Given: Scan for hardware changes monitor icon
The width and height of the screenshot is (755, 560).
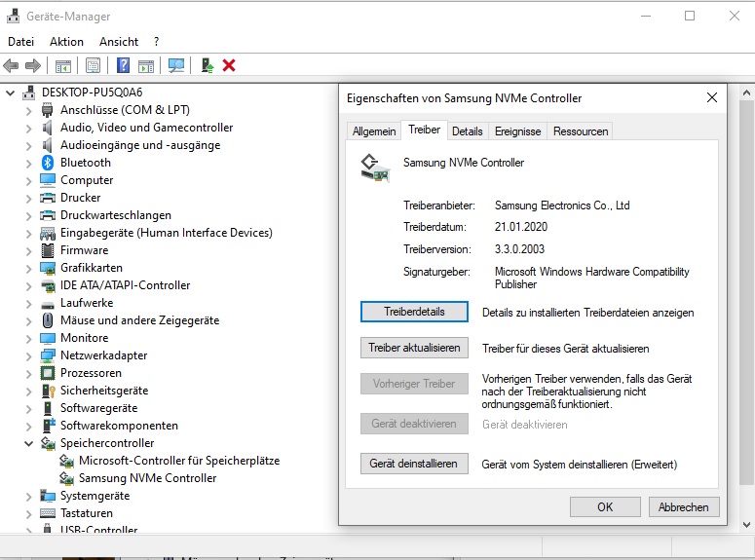Looking at the screenshot, I should 175,65.
